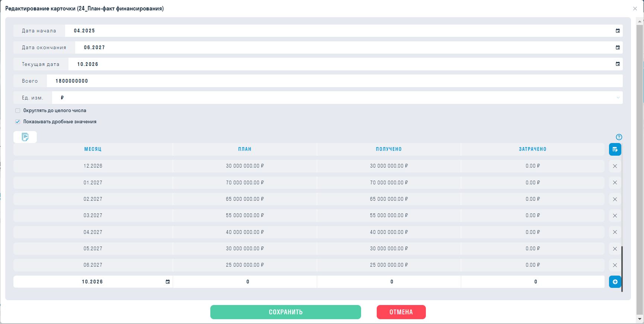This screenshot has height=324, width=644.
Task: Open calendar picker for Дата начала
Action: 618,31
